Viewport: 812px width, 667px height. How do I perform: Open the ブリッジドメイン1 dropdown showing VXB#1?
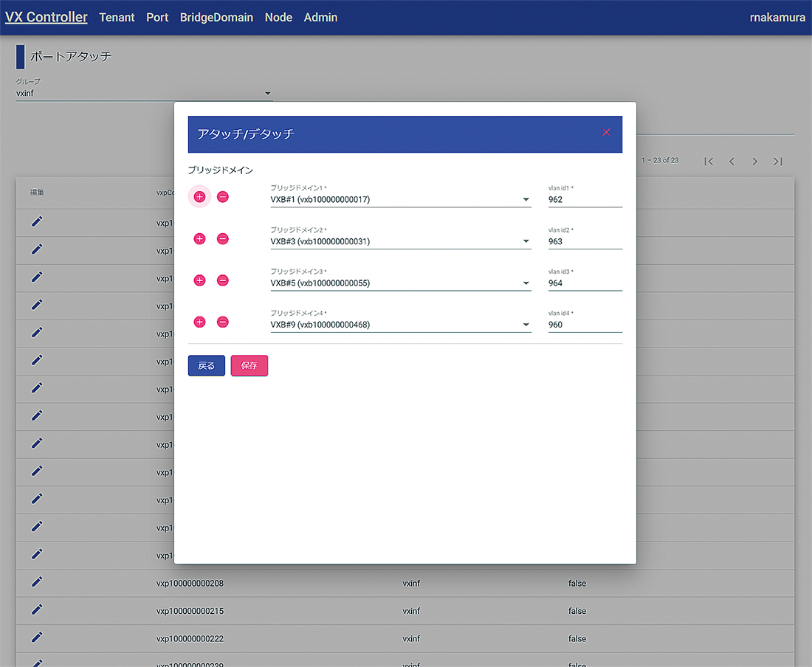400,200
